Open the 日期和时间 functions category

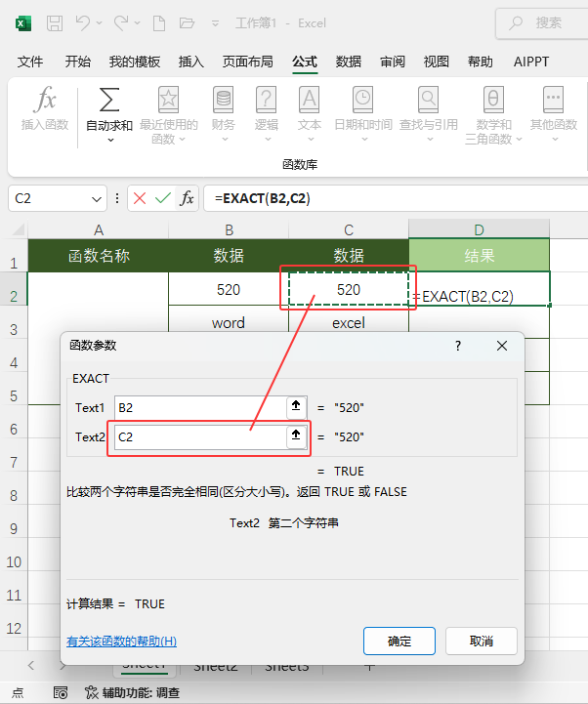(x=363, y=114)
